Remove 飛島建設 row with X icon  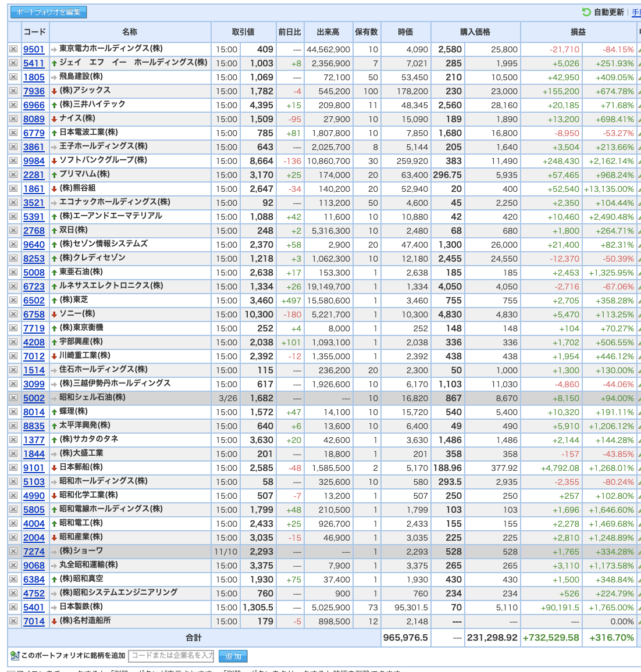13,77
